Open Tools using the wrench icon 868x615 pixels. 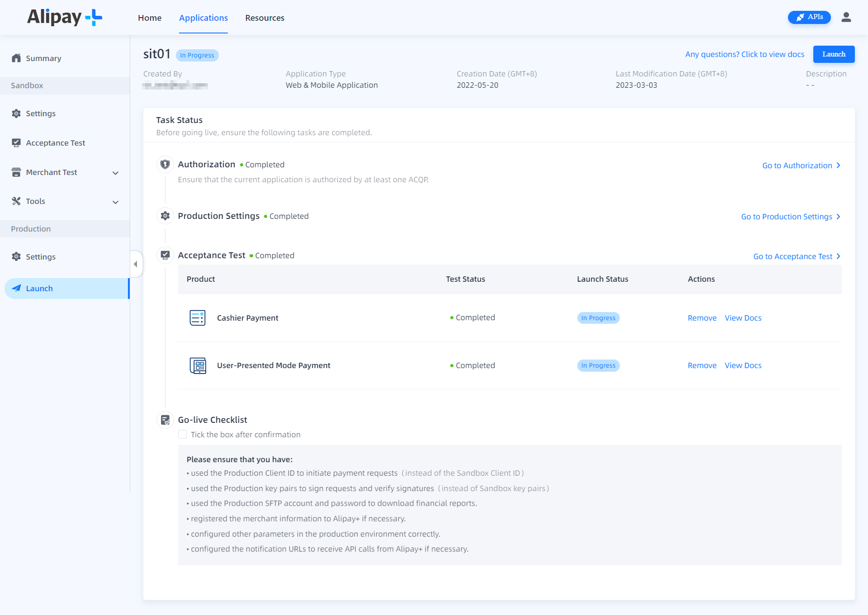pyautogui.click(x=16, y=201)
